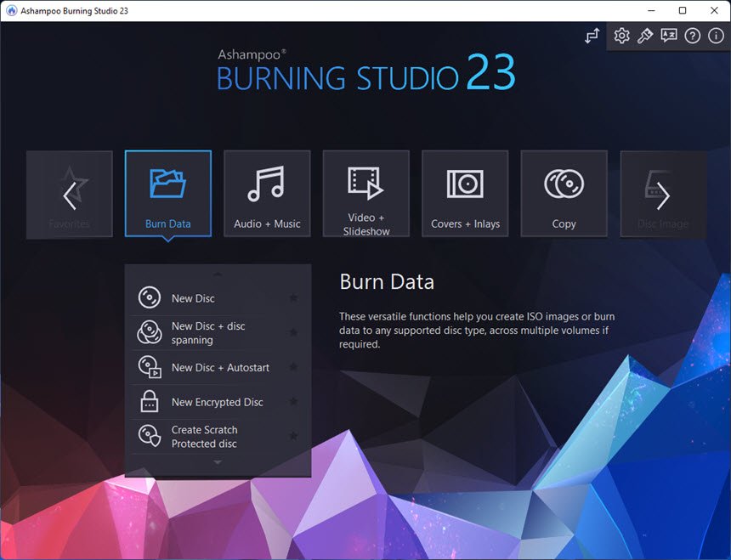The image size is (731, 560).
Task: Open help question mark icon
Action: coord(692,36)
